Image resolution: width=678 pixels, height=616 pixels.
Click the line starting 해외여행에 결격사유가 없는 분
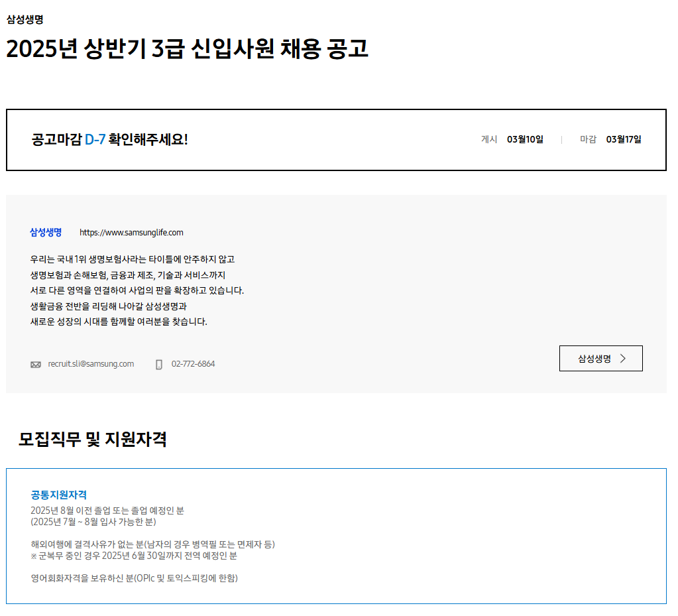click(x=152, y=544)
